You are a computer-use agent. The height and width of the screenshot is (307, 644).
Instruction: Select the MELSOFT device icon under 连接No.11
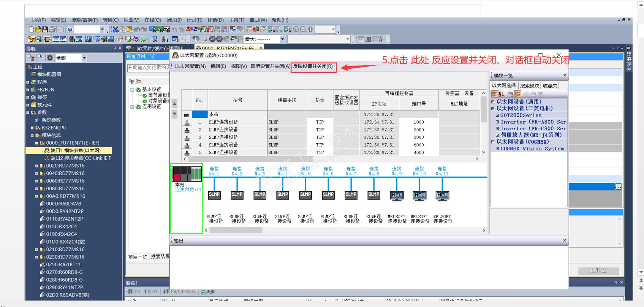[x=442, y=195]
